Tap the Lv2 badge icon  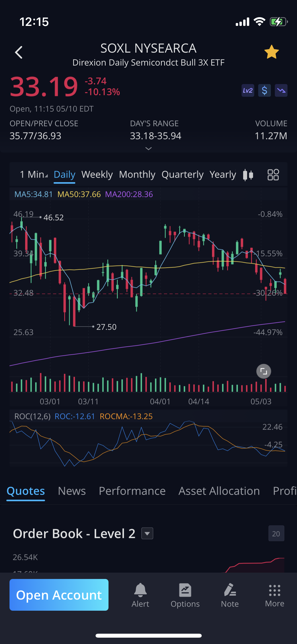248,91
